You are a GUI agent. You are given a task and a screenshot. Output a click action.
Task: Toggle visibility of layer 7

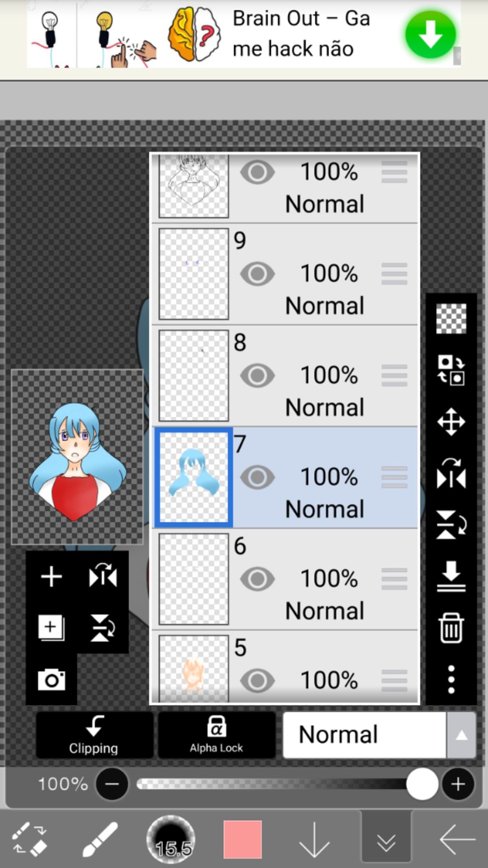(x=257, y=477)
